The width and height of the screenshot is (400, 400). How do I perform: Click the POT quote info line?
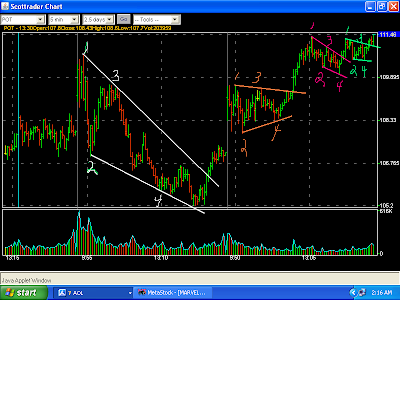(87, 28)
